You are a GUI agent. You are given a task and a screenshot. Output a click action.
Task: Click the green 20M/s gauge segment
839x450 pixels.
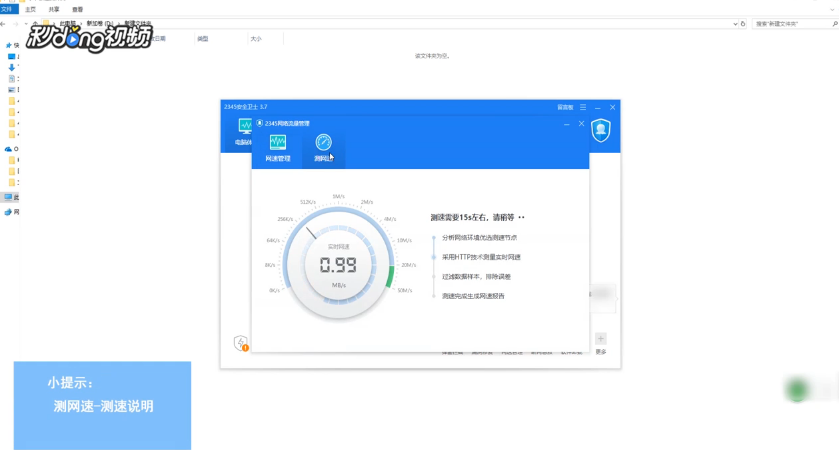(x=390, y=277)
